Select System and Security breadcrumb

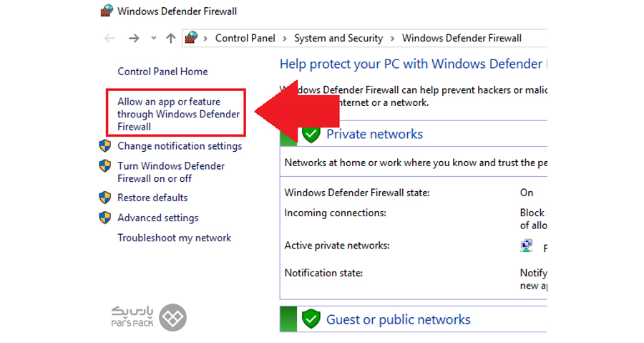pyautogui.click(x=338, y=38)
